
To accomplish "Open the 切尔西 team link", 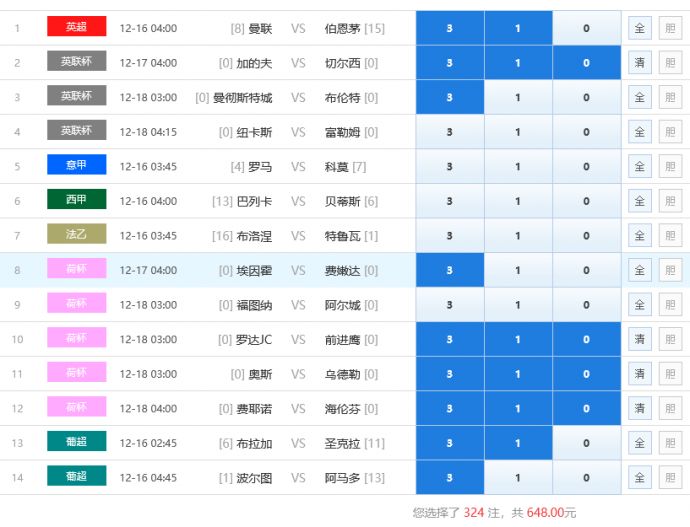I will pos(343,63).
